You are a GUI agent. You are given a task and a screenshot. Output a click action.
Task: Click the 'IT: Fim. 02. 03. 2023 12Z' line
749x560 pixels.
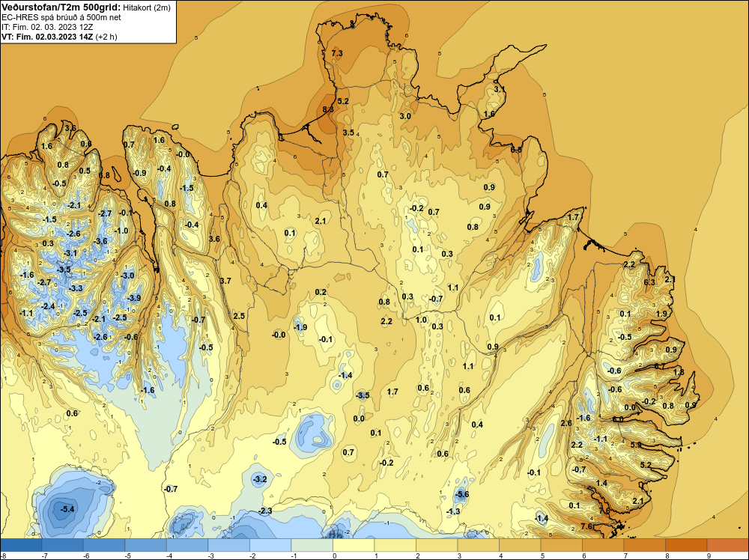click(x=46, y=27)
